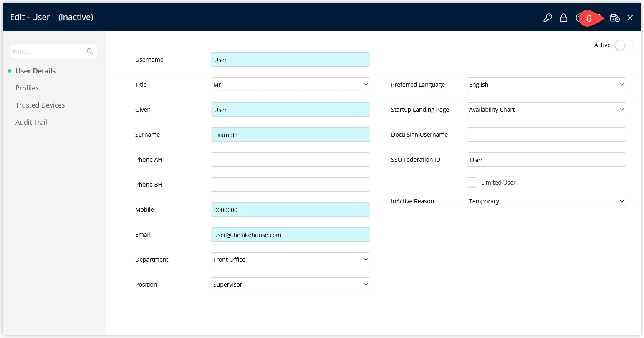Click the Email field
644x338 pixels.
(x=290, y=235)
